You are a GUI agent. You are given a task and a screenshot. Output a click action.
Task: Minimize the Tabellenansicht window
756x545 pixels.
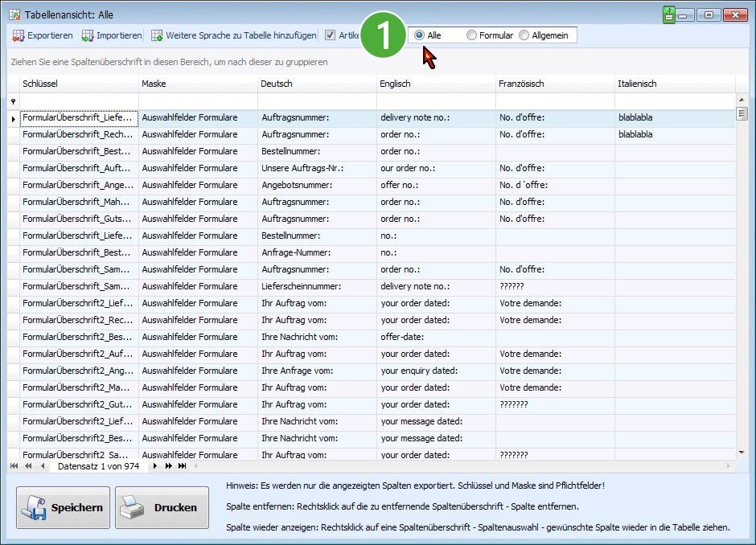[x=683, y=15]
